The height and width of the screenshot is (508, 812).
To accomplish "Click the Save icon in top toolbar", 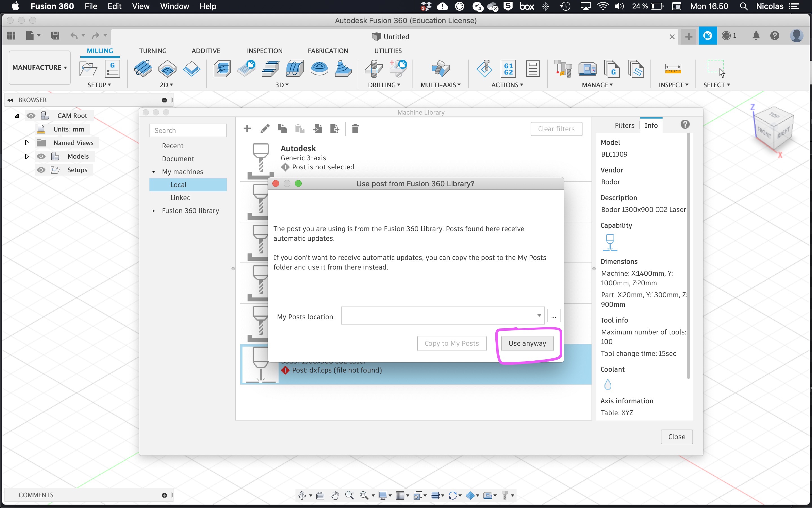I will [55, 36].
